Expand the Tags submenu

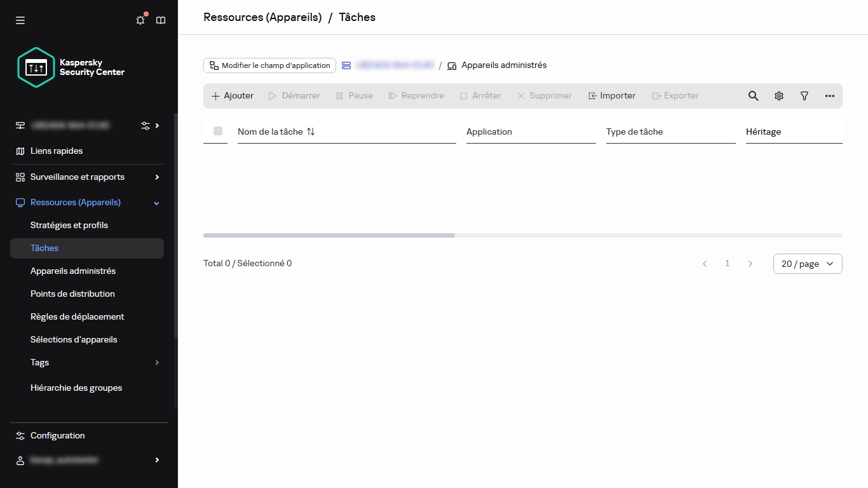pos(157,363)
